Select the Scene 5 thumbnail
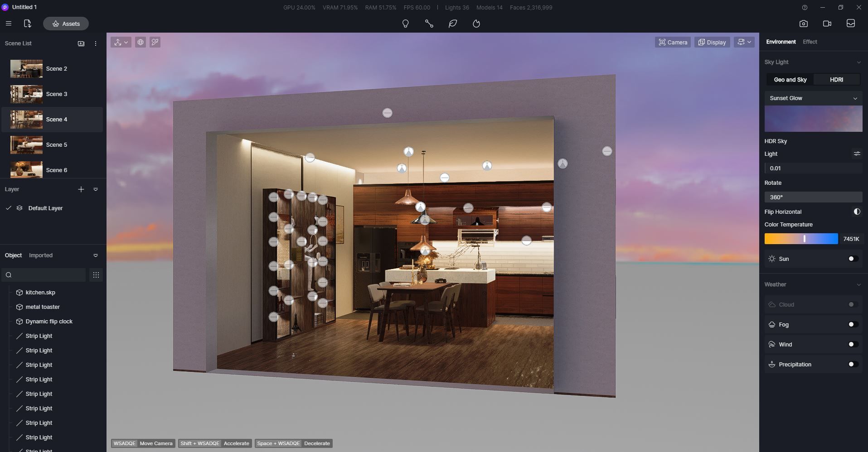This screenshot has width=868, height=452. [x=26, y=145]
